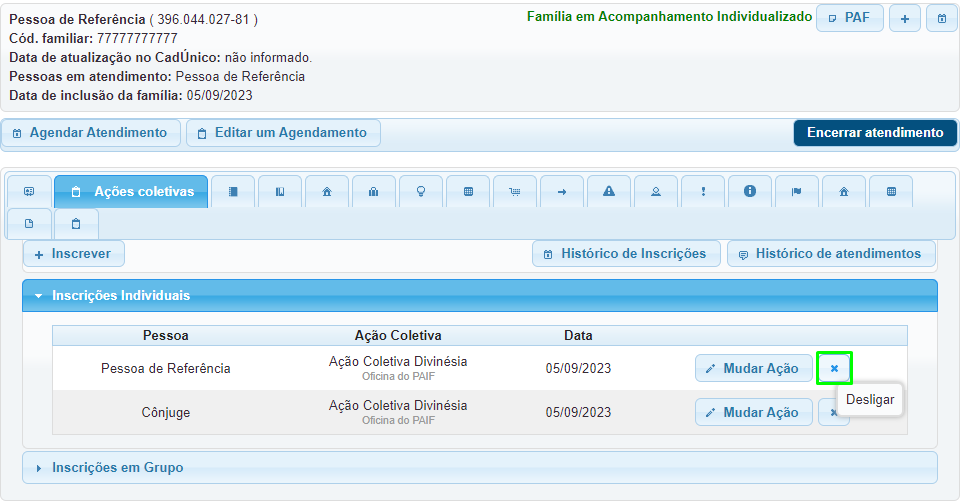Viewport: 962px width, 503px height.
Task: Click Desligar X for Pessoa de Referência
Action: tap(834, 369)
